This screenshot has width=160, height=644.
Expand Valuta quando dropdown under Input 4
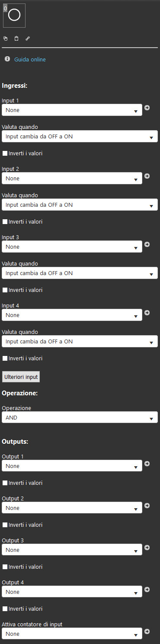coord(80,341)
